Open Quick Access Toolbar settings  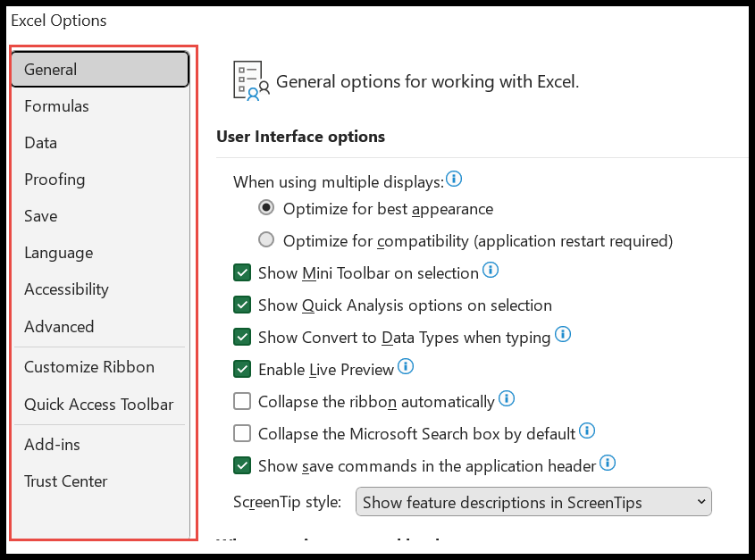(98, 405)
